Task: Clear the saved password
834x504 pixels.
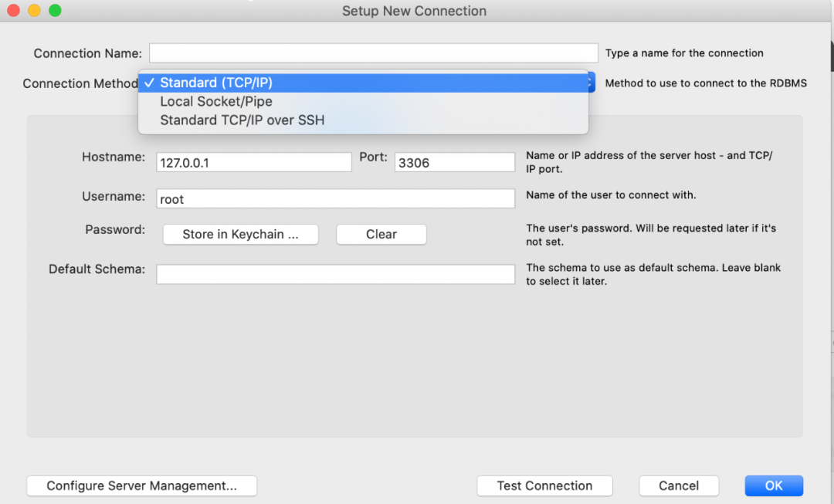Action: 381,234
